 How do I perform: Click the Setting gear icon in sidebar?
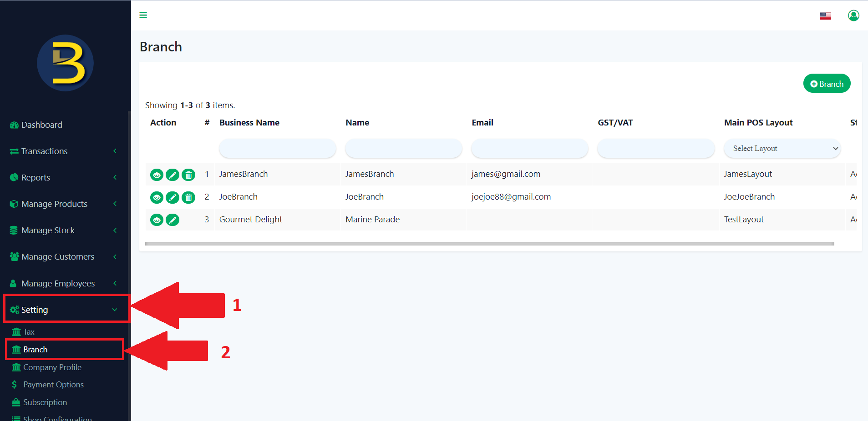14,309
